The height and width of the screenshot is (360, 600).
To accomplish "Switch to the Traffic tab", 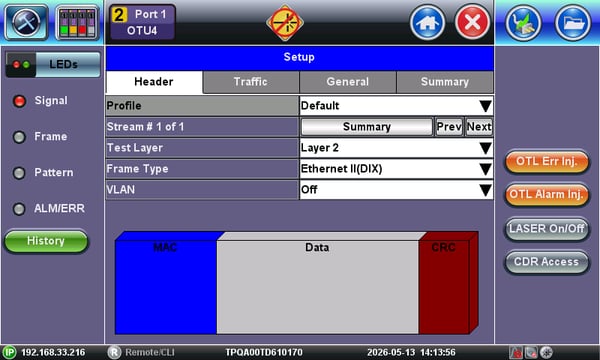I will pyautogui.click(x=251, y=82).
